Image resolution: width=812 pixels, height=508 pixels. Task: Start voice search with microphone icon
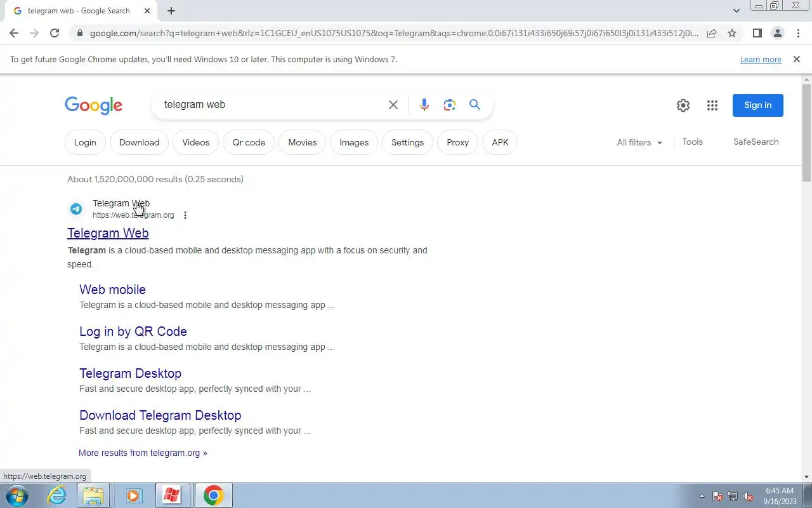click(x=424, y=105)
